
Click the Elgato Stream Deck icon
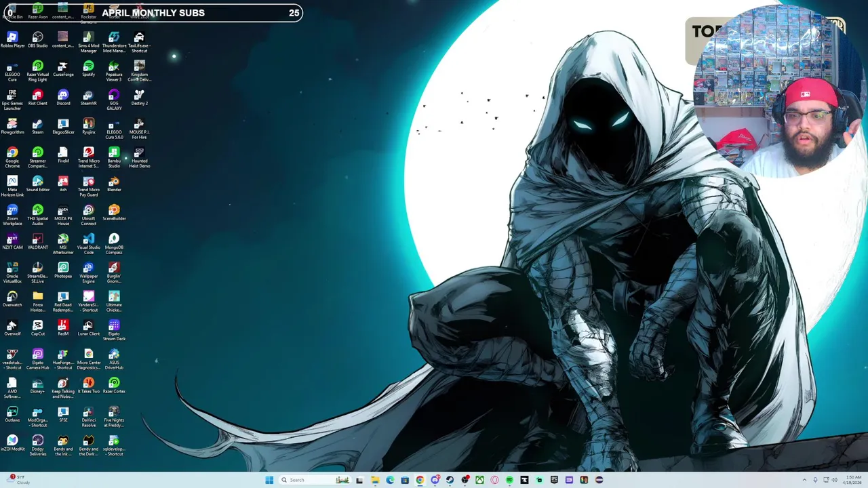[114, 330]
